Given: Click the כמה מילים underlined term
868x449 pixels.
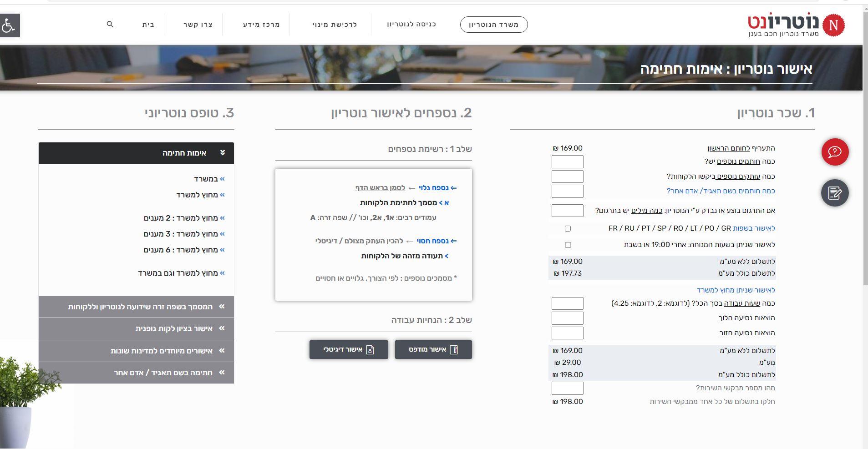Looking at the screenshot, I should coord(647,211).
